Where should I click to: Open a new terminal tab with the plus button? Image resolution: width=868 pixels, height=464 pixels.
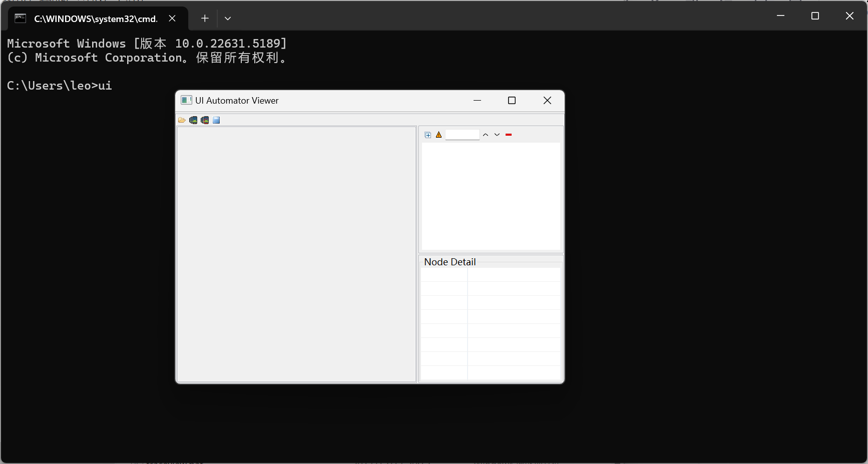coord(205,18)
